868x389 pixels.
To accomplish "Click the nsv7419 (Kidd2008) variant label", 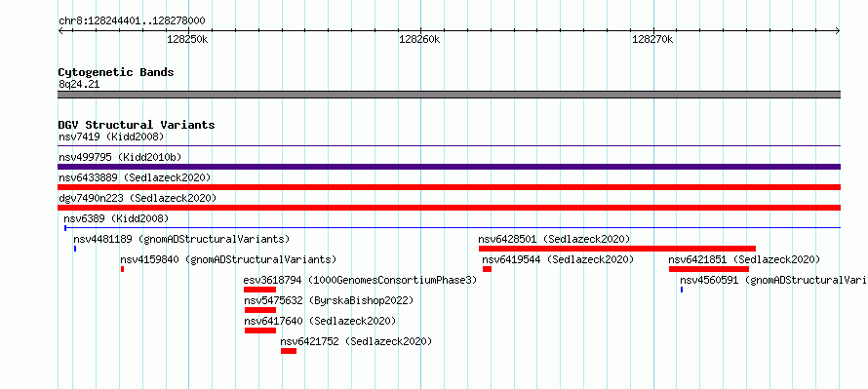I will (111, 136).
